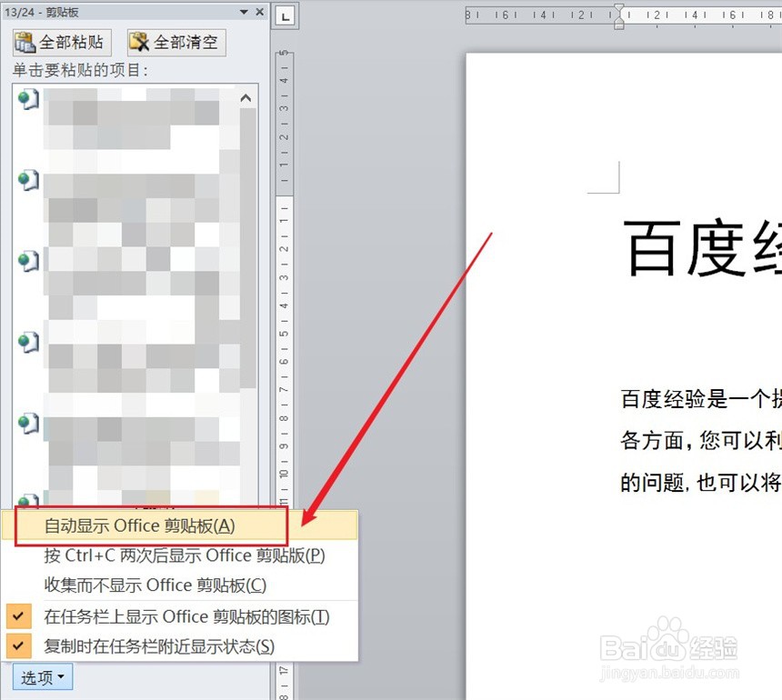Open the clipboard pane options arrow
The width and height of the screenshot is (782, 700).
pos(244,12)
